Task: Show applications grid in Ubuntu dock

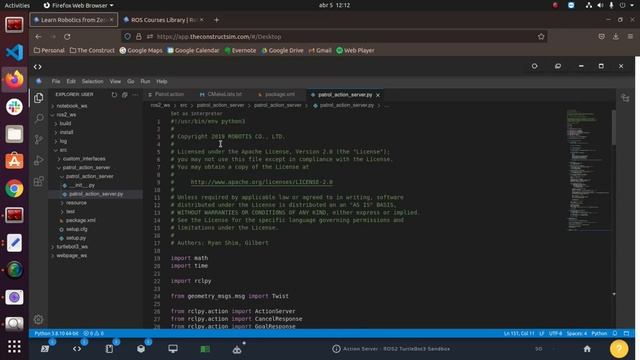Action: pyautogui.click(x=14, y=347)
